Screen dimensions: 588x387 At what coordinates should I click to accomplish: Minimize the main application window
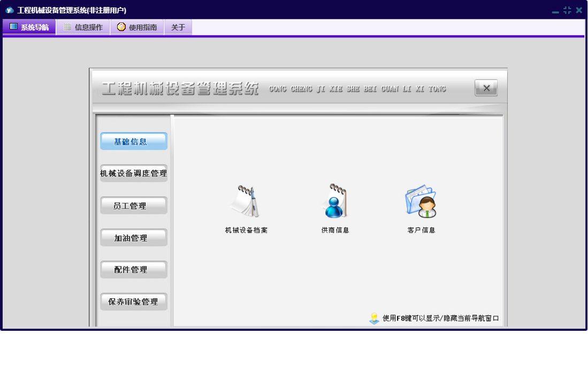555,11
